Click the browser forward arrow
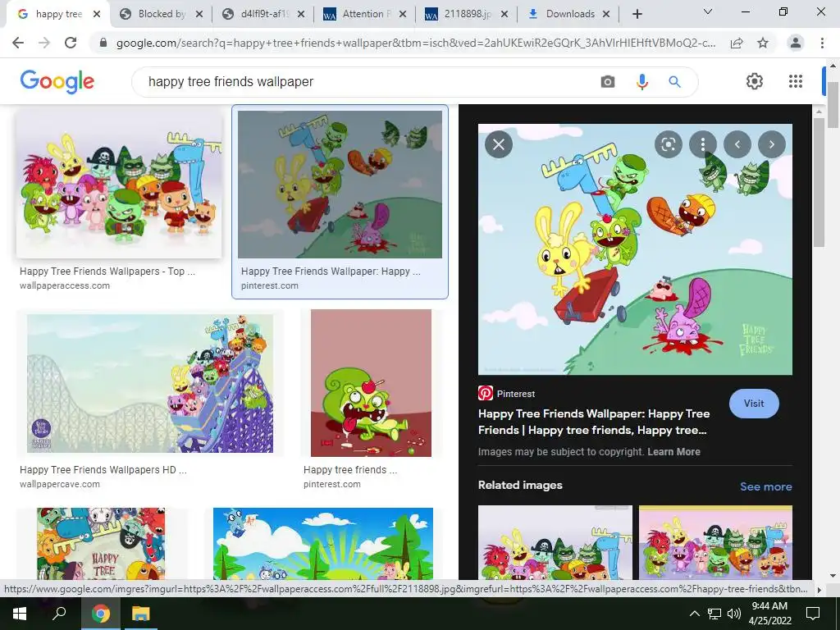840x630 pixels. 44,43
